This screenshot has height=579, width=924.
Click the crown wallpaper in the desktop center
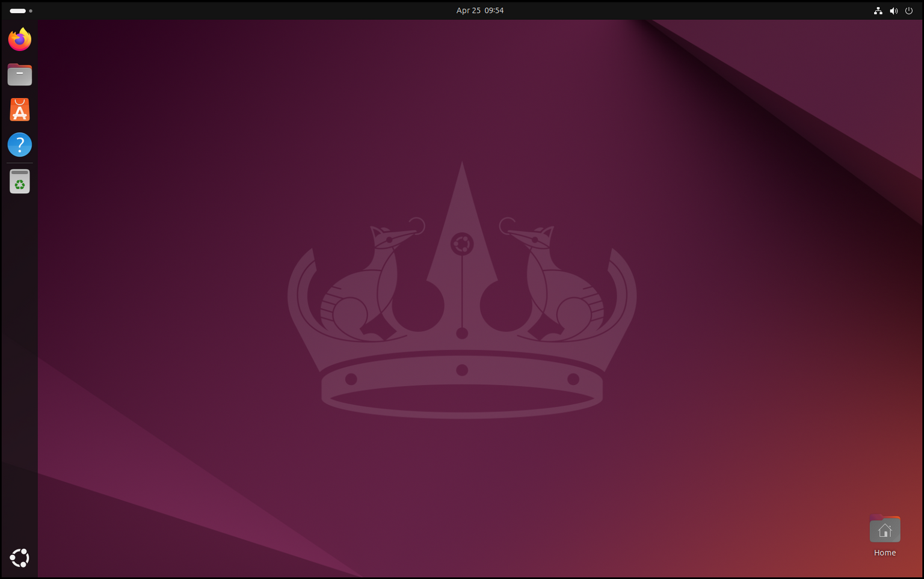(462, 301)
